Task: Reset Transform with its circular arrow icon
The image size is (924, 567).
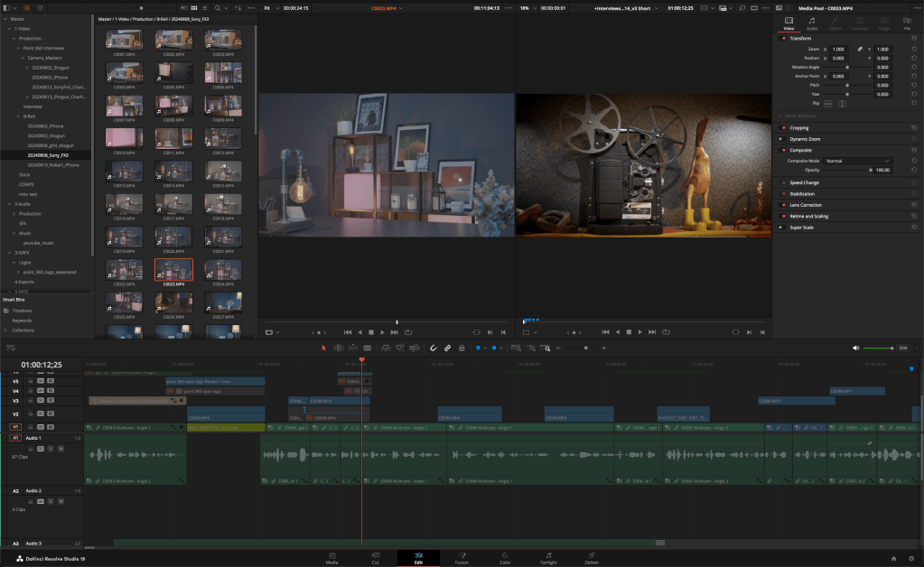Action: click(x=914, y=38)
